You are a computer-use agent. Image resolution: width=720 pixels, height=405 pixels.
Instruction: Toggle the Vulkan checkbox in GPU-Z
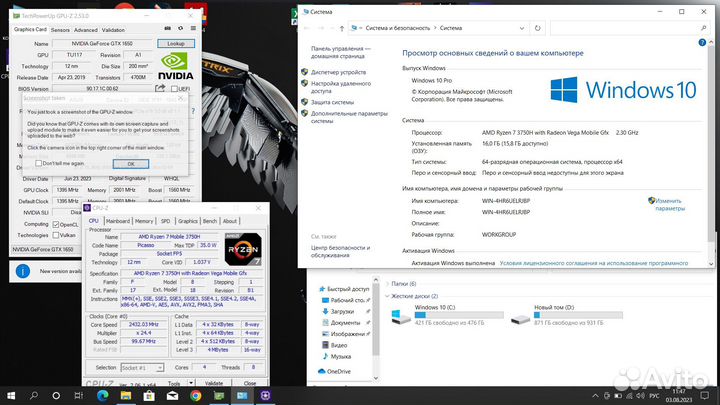[56, 235]
